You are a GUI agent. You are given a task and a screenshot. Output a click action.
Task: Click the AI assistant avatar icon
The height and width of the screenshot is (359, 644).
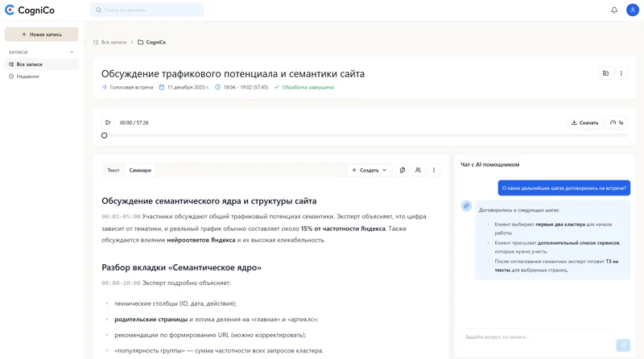(x=466, y=206)
